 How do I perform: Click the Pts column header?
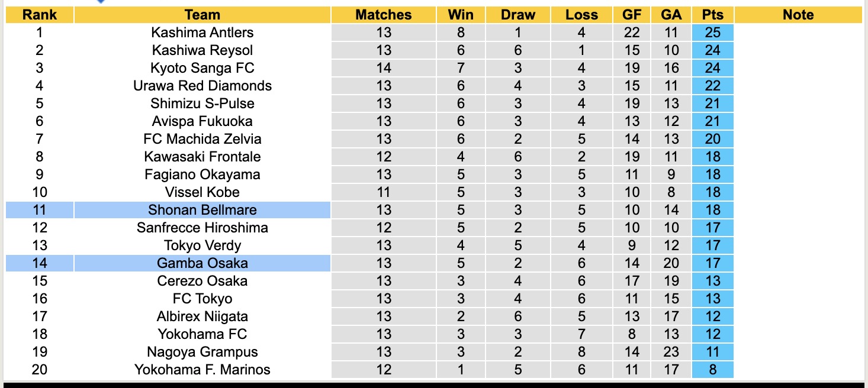[712, 15]
